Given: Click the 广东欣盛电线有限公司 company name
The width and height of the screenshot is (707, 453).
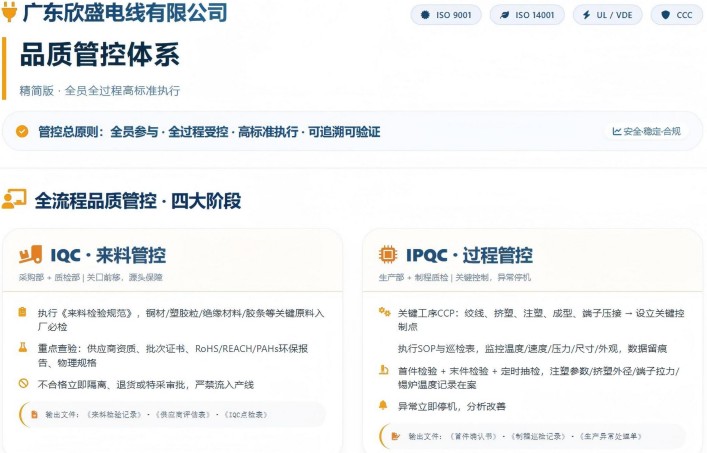Looking at the screenshot, I should [125, 13].
